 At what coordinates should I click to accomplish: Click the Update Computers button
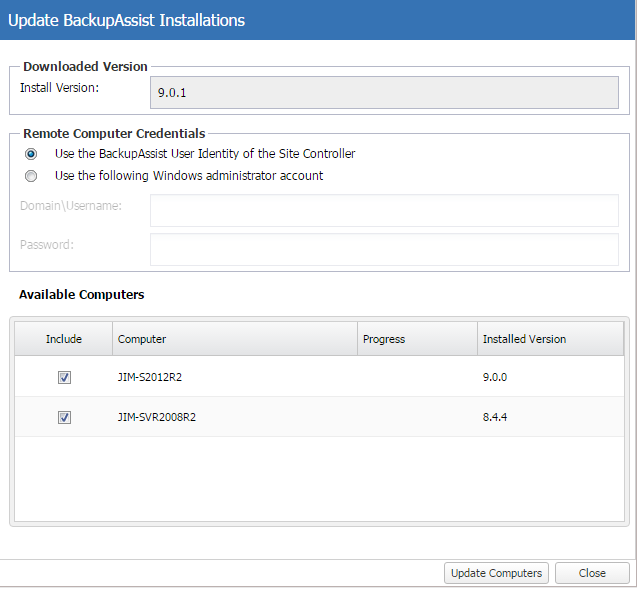pos(496,573)
